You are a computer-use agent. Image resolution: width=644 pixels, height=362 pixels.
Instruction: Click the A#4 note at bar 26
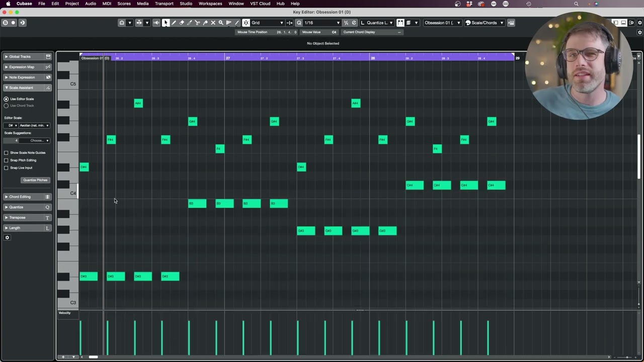click(x=138, y=103)
